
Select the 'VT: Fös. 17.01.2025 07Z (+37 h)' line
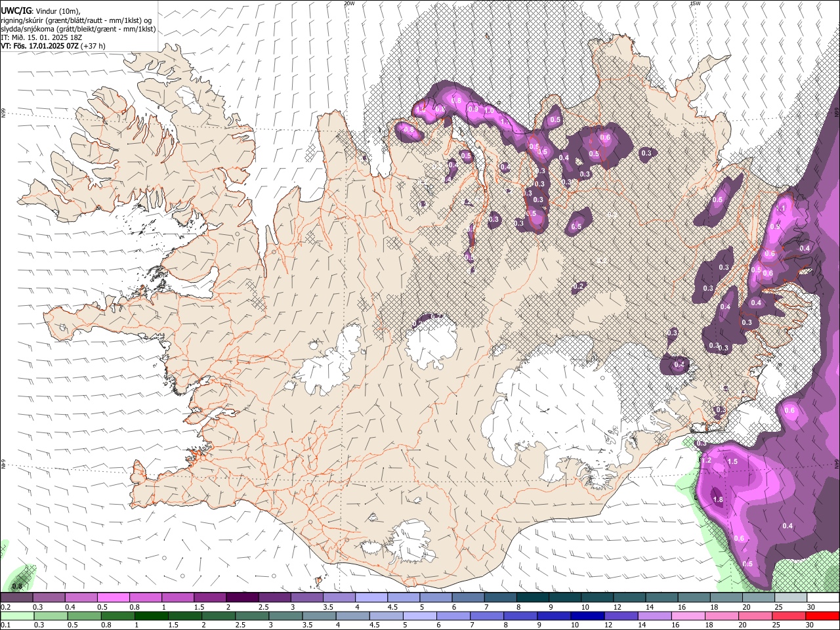point(53,46)
